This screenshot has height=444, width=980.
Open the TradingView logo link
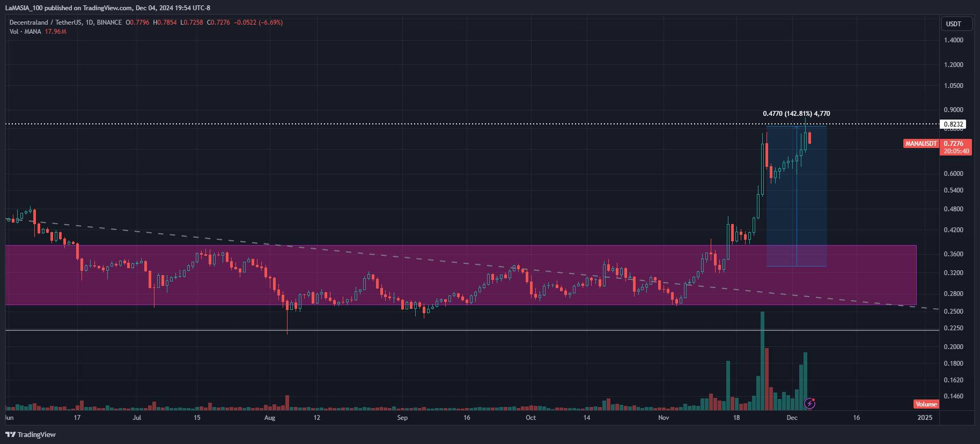click(x=31, y=434)
